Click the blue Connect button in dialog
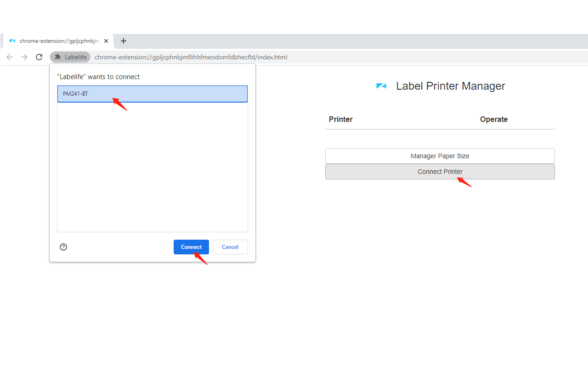 point(191,247)
